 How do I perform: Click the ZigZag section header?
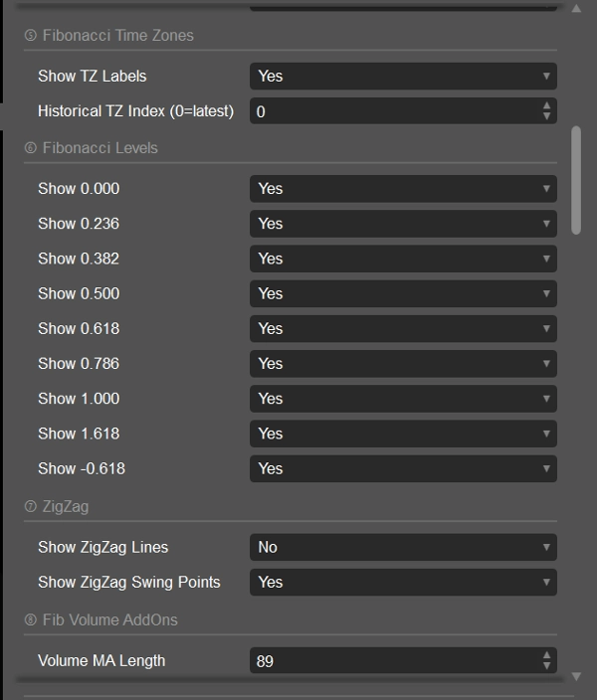click(57, 507)
